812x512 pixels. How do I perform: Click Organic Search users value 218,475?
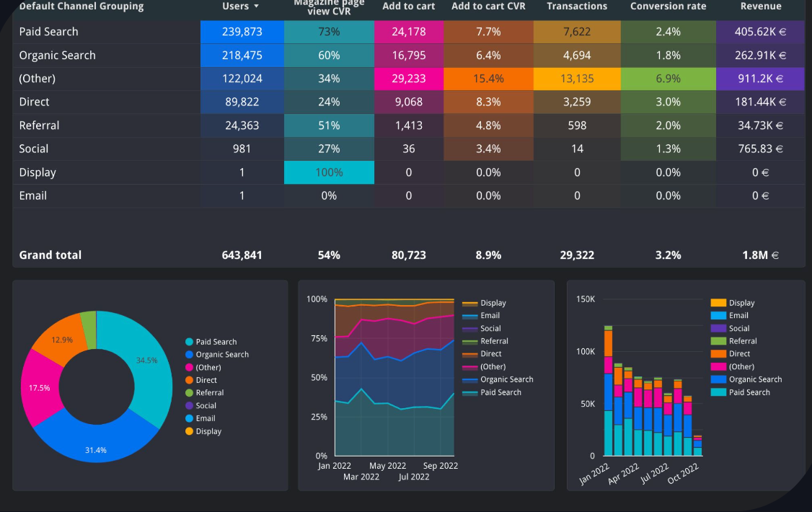(242, 56)
